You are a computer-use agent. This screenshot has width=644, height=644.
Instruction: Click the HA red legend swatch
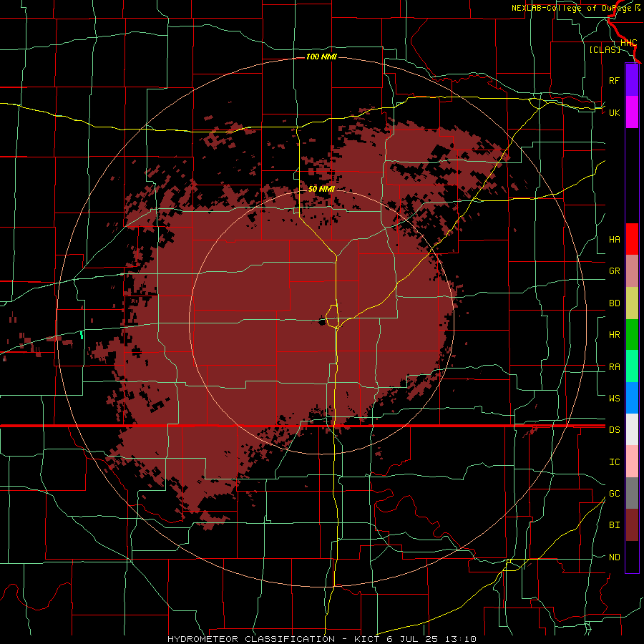(632, 239)
